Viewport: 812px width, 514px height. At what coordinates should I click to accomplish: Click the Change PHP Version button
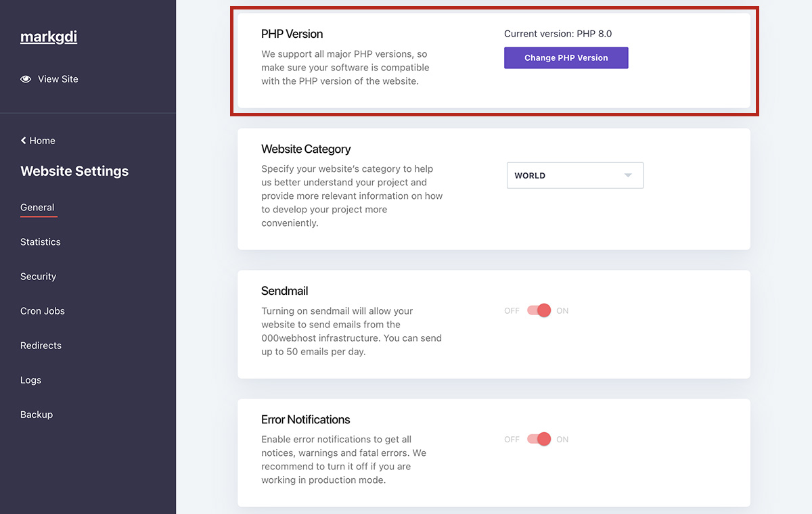click(566, 58)
